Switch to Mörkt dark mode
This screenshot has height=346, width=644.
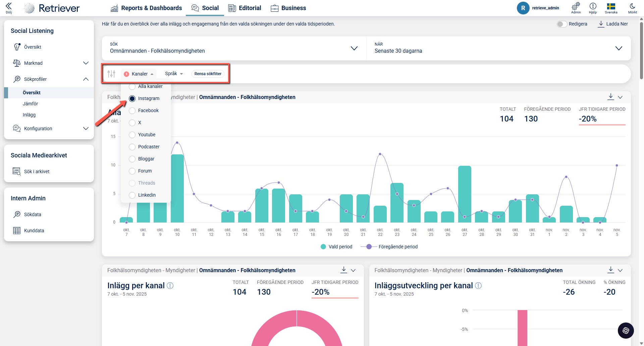(x=632, y=6)
